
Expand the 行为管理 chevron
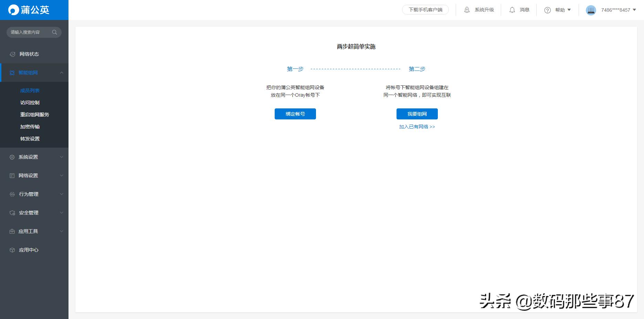[62, 194]
